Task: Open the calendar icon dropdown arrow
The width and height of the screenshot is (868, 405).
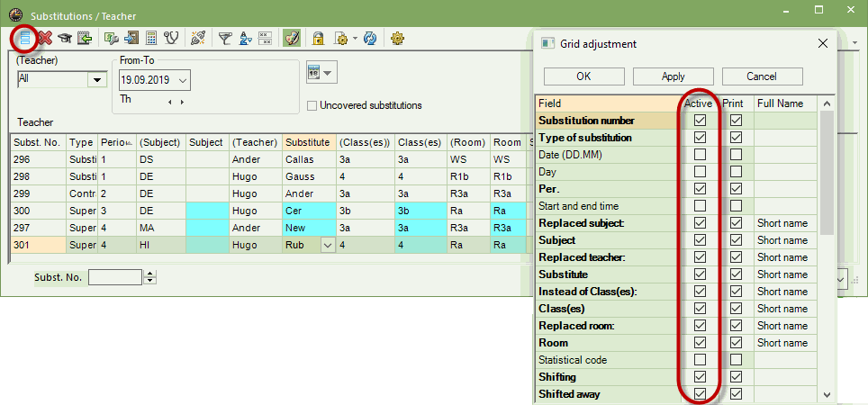Action: click(x=329, y=73)
